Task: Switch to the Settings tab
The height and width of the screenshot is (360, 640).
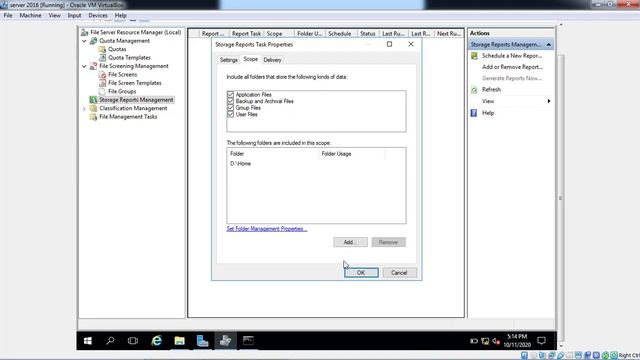Action: click(x=229, y=60)
